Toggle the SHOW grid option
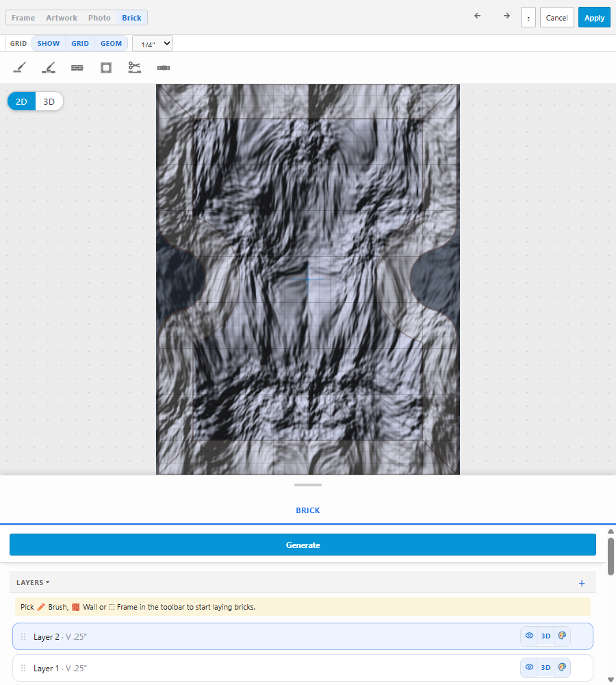616x685 pixels. pyautogui.click(x=49, y=43)
